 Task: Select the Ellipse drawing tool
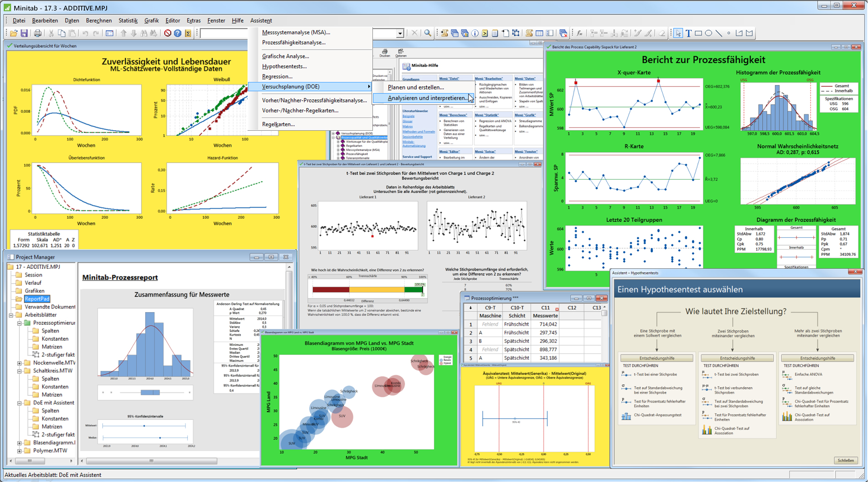[x=708, y=33]
